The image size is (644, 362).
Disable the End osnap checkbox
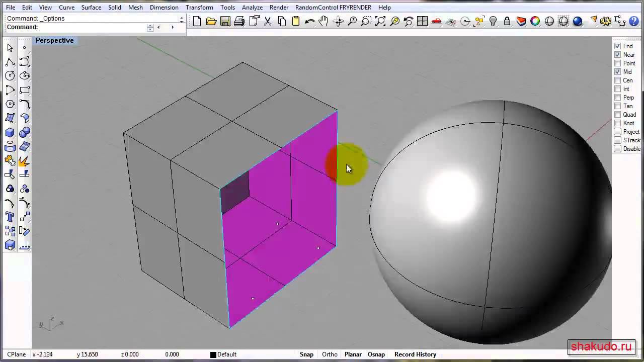pyautogui.click(x=618, y=46)
